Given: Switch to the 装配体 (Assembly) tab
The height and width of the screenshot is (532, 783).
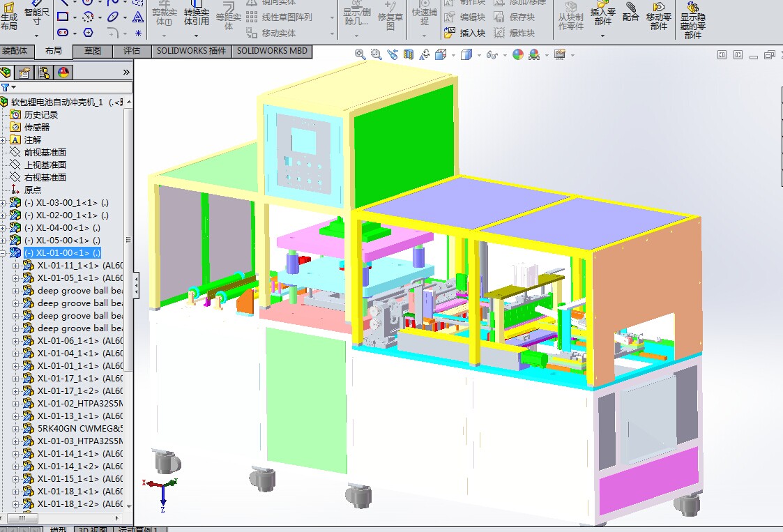Looking at the screenshot, I should click(15, 51).
